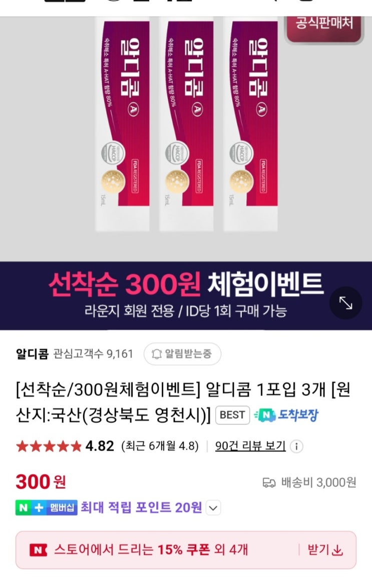
Task: Toggle the 알림받는중 notification button
Action: coord(182,353)
